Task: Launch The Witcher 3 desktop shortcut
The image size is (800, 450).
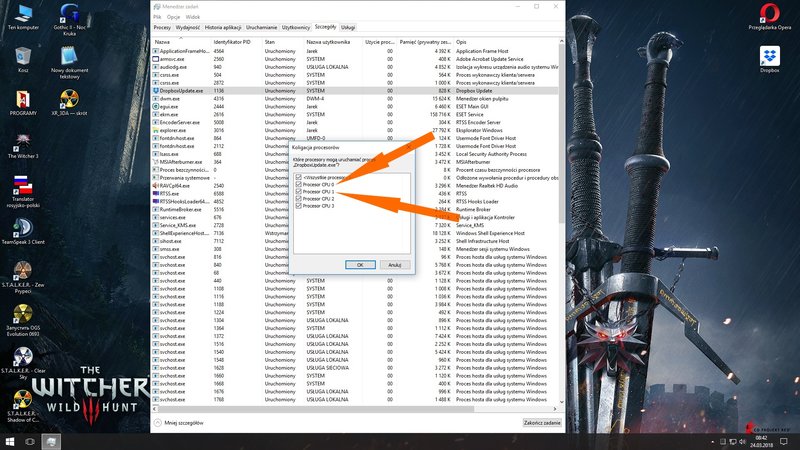Action: click(x=22, y=140)
